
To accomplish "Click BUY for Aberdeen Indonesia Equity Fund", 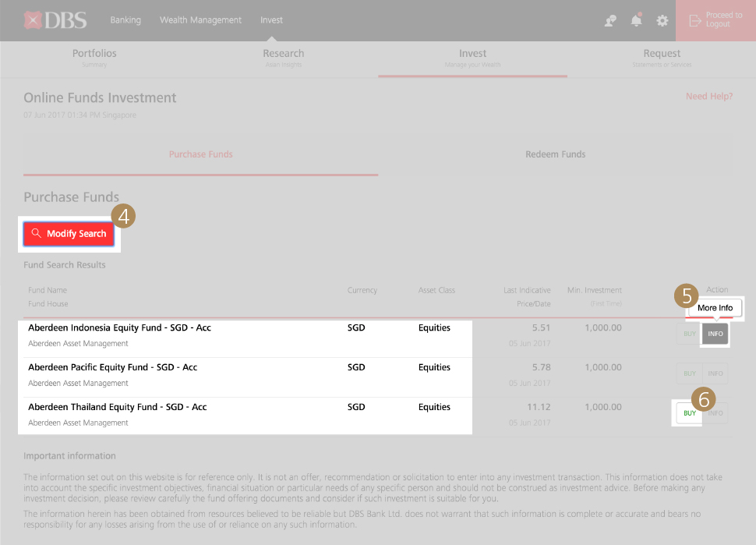I will point(690,334).
